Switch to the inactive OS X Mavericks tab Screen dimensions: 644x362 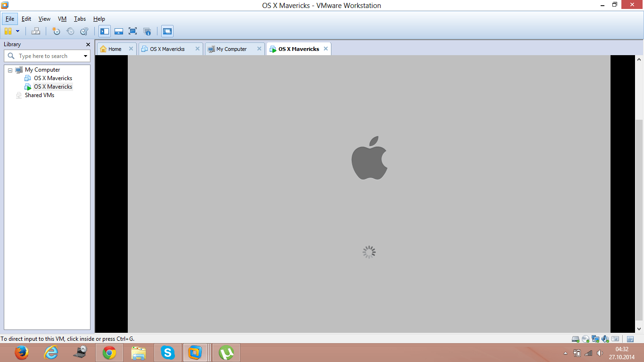[167, 49]
